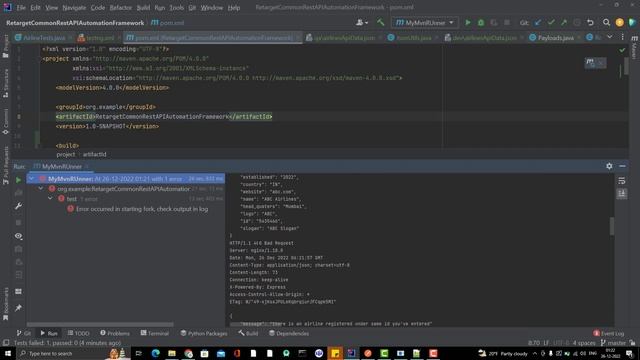Click the Search Everywhere magnifier icon
Image resolution: width=640 pixels, height=360 pixels.
[x=607, y=23]
